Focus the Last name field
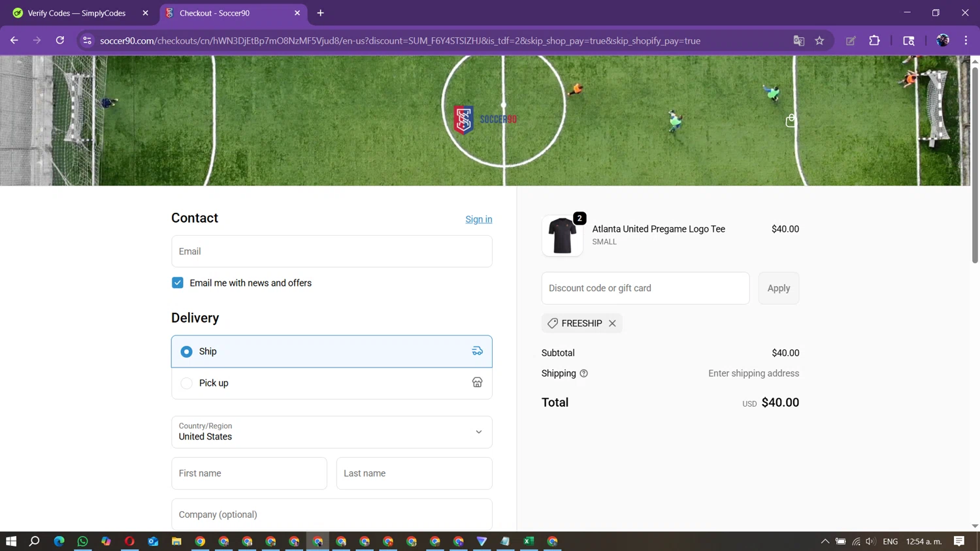 (414, 473)
